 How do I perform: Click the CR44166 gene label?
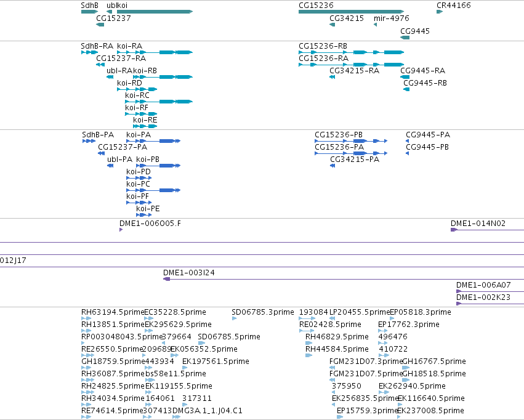[x=453, y=6]
